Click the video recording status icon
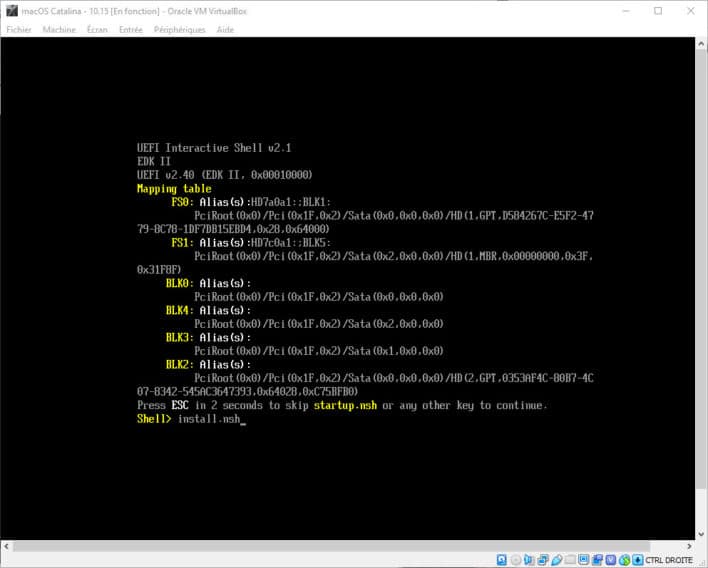The image size is (708, 568). pyautogui.click(x=597, y=560)
